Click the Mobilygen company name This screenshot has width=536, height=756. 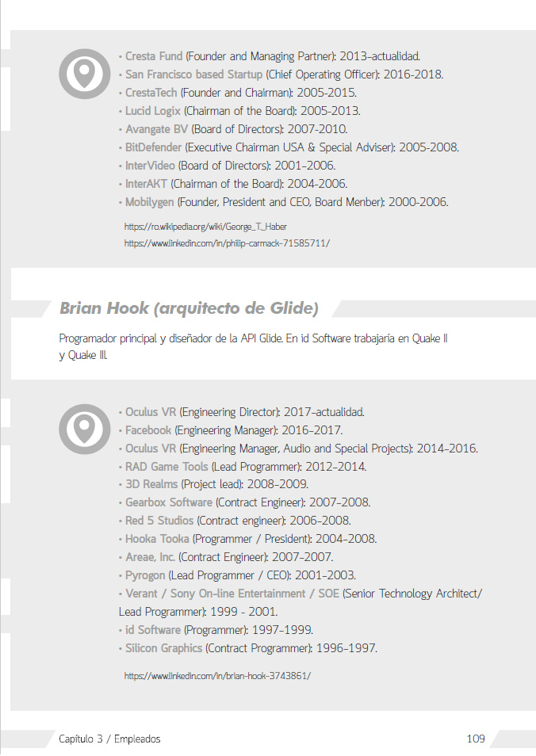[x=150, y=202]
